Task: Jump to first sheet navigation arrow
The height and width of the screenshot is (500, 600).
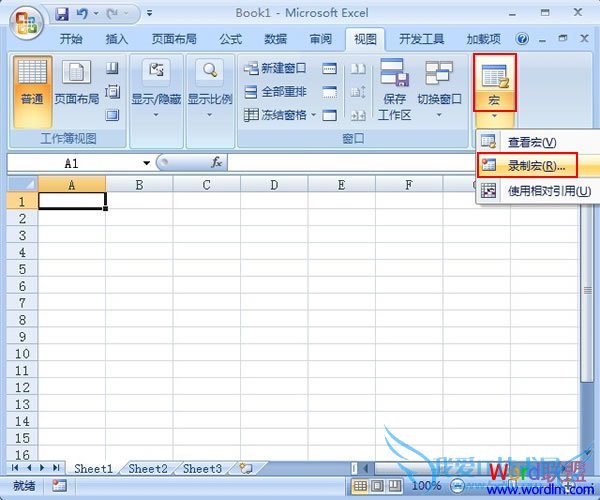Action: [15, 467]
